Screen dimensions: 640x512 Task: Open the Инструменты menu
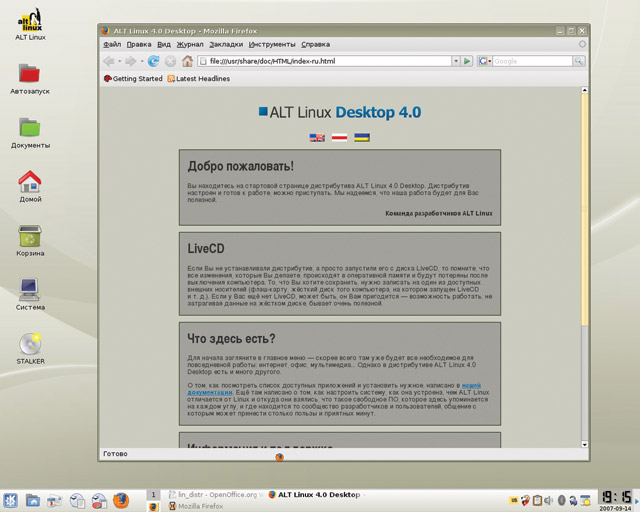pos(272,45)
